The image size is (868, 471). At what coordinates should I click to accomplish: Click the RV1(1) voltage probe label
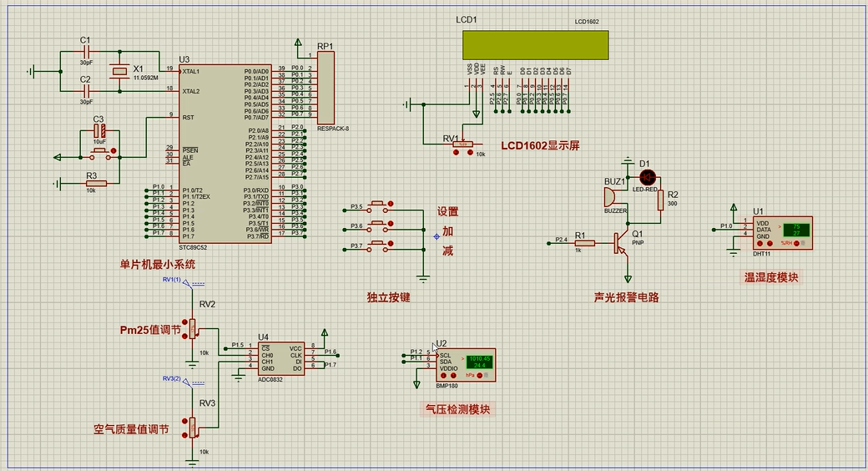tap(172, 279)
